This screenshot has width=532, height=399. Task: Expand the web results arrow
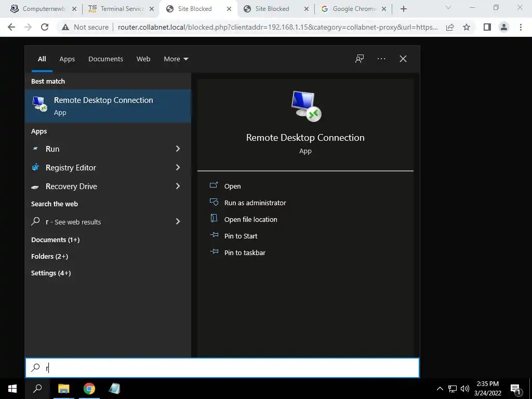pyautogui.click(x=178, y=222)
